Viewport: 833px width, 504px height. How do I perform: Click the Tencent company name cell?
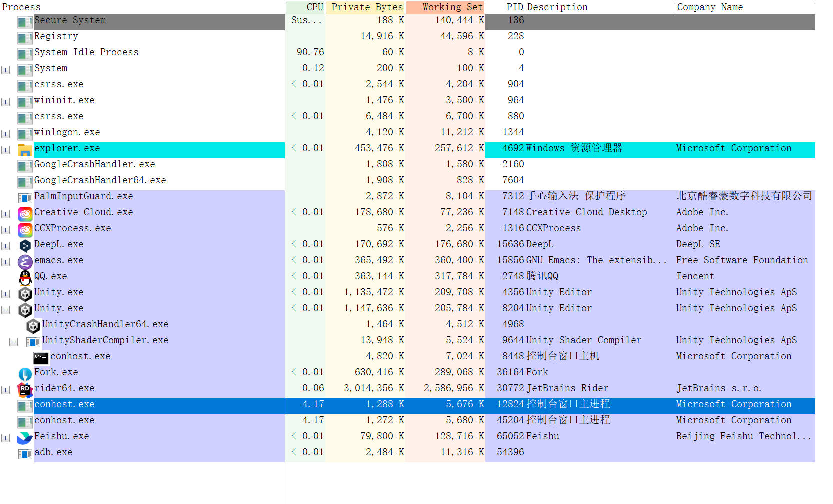click(x=695, y=276)
